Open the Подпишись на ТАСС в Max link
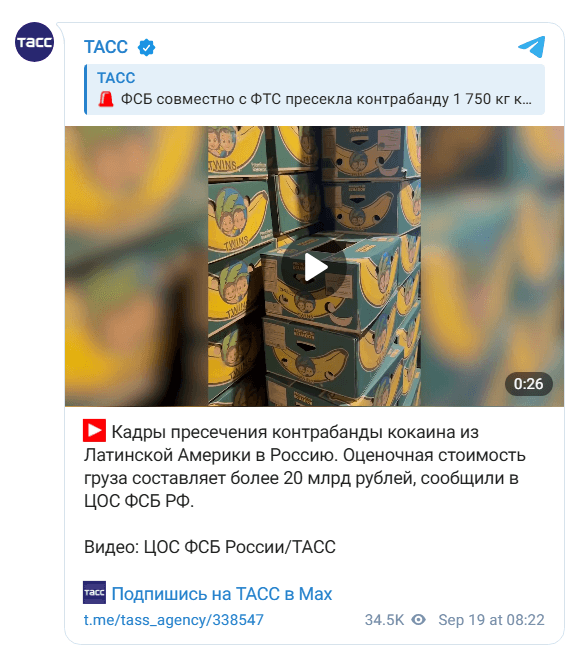 (222, 594)
